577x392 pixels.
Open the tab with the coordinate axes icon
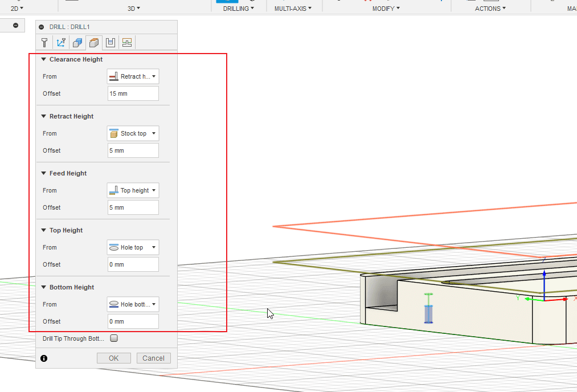click(61, 43)
